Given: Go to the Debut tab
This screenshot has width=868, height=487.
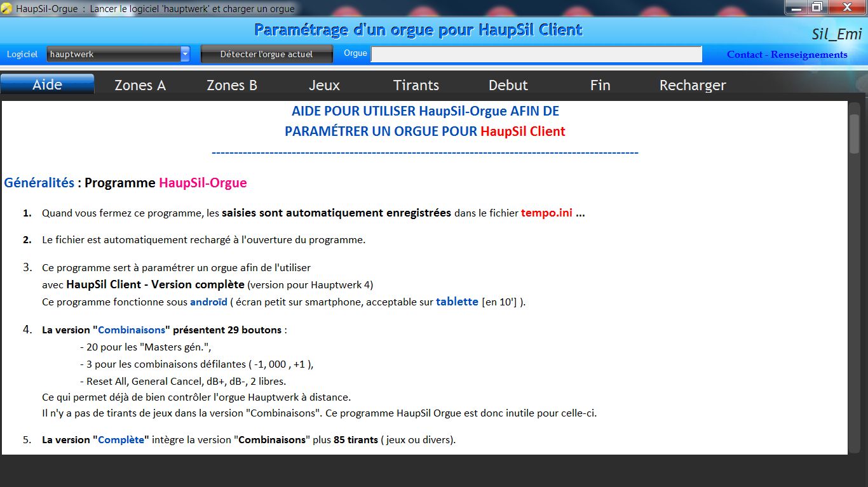Looking at the screenshot, I should 508,85.
